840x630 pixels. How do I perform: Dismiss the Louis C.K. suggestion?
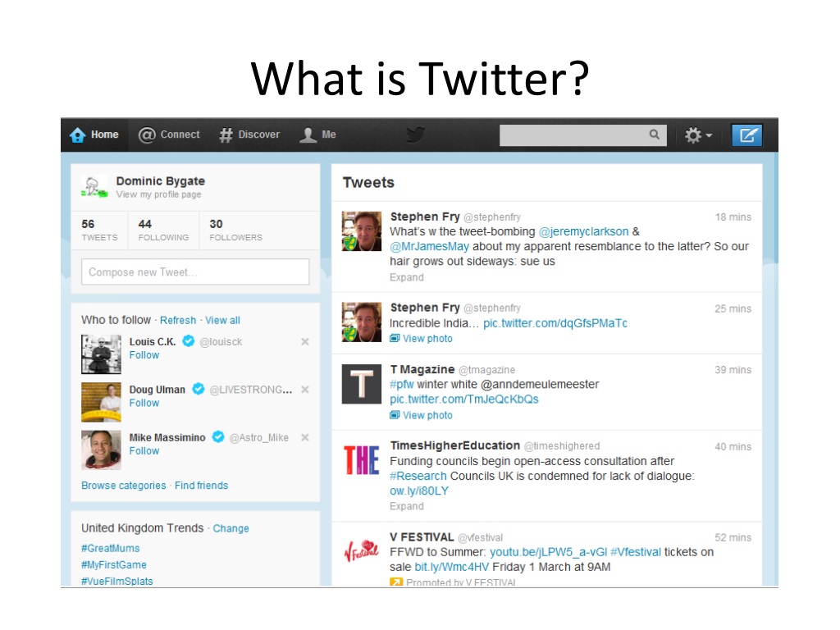pyautogui.click(x=305, y=342)
